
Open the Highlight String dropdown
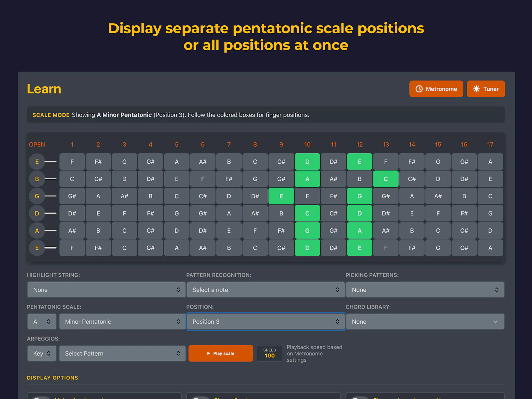click(x=106, y=290)
